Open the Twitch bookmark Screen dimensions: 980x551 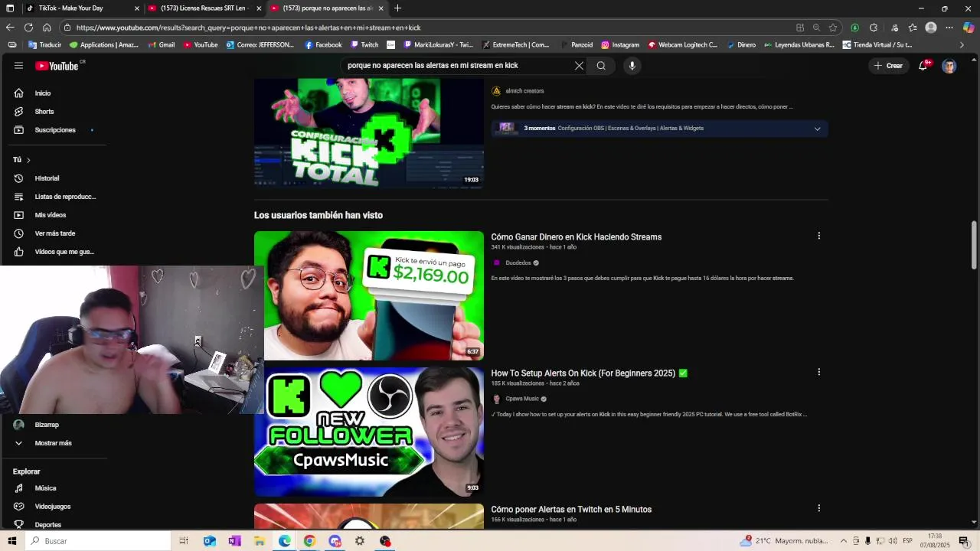coord(364,45)
